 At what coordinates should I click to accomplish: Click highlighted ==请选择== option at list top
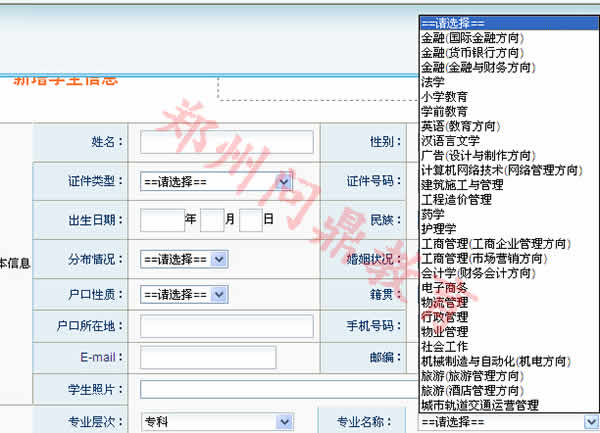click(x=452, y=23)
